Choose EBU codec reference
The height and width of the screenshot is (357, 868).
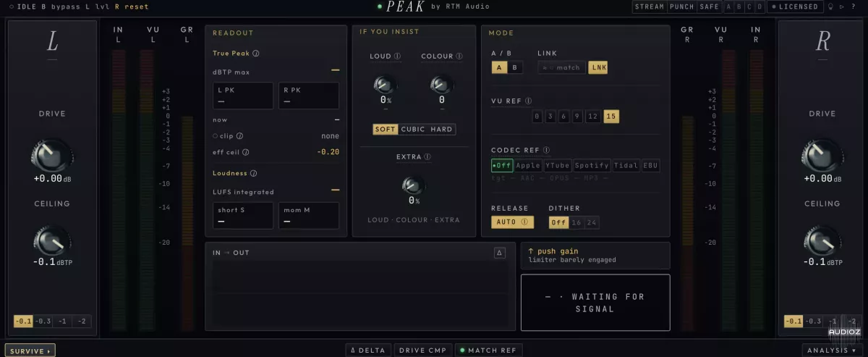point(650,166)
